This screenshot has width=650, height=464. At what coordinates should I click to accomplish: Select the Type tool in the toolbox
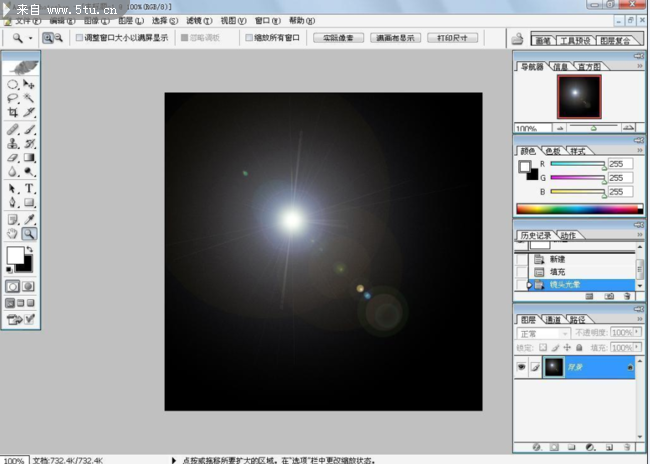click(x=30, y=188)
